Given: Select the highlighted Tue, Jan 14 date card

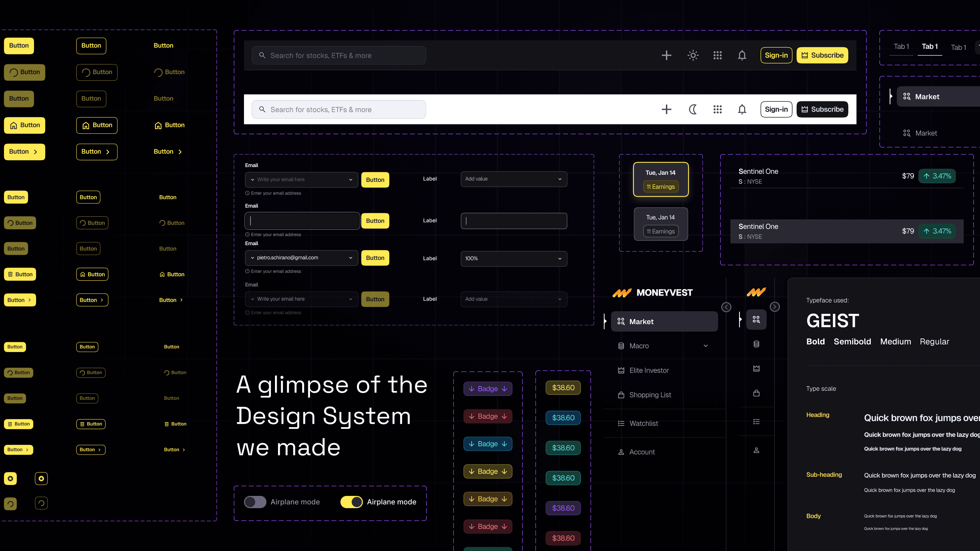Looking at the screenshot, I should (660, 180).
